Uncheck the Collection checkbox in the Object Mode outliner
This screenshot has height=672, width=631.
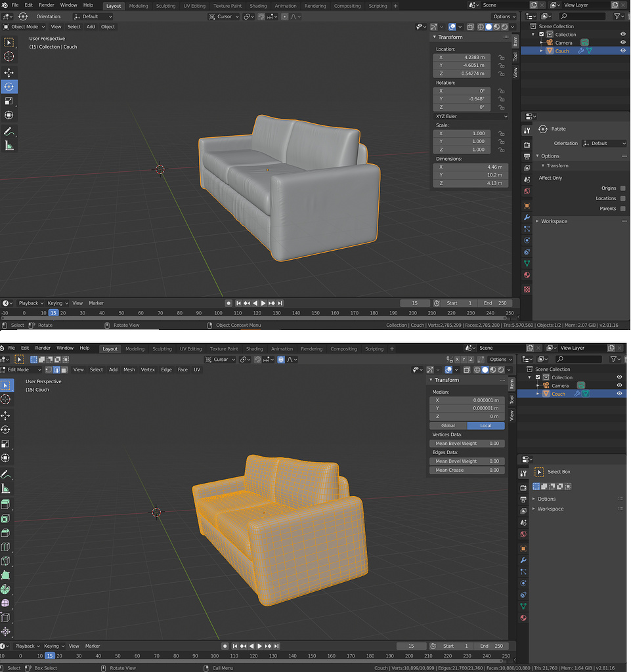[x=542, y=34]
